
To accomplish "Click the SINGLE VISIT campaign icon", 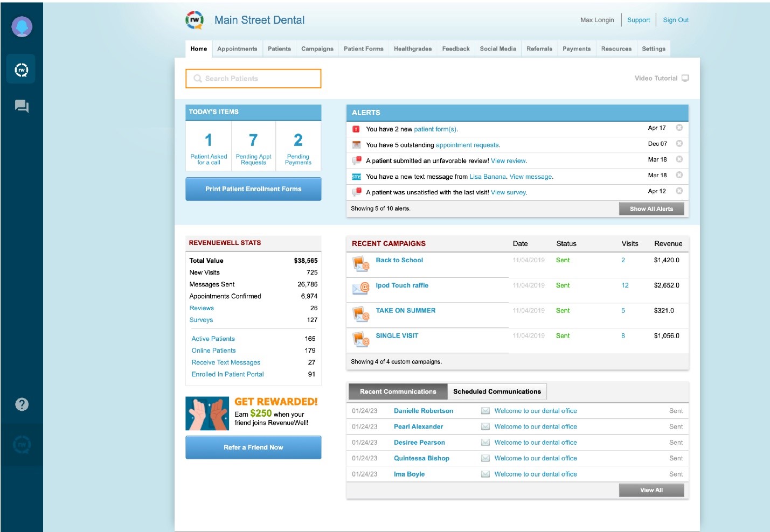I will 360,339.
